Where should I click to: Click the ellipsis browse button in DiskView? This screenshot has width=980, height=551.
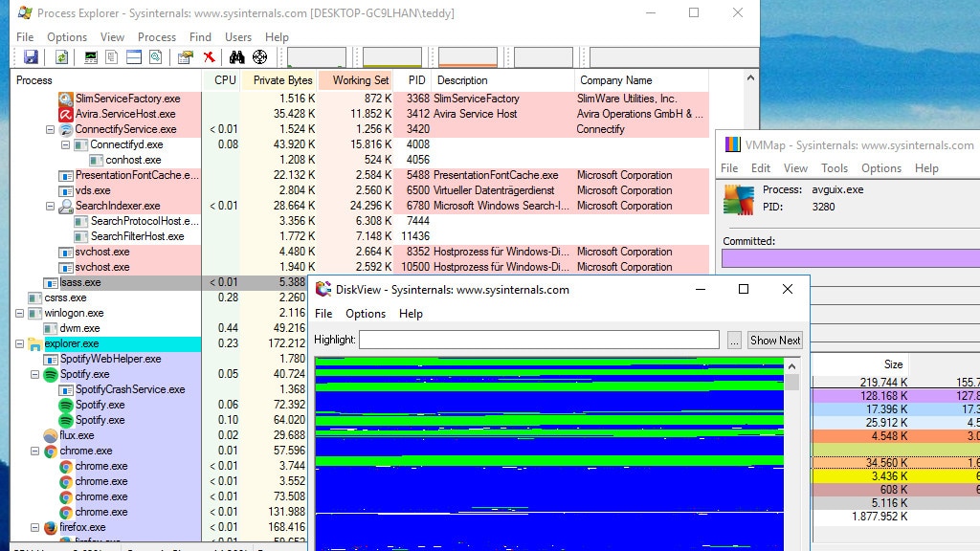734,340
